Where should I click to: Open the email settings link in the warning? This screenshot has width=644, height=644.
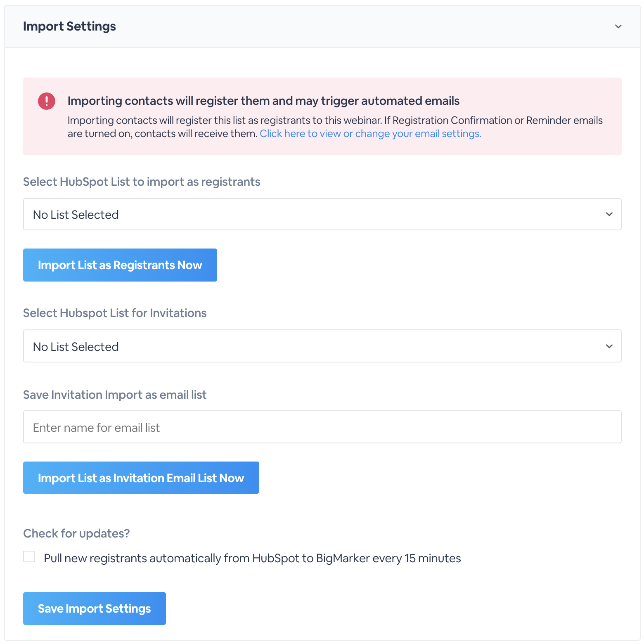[x=370, y=134]
